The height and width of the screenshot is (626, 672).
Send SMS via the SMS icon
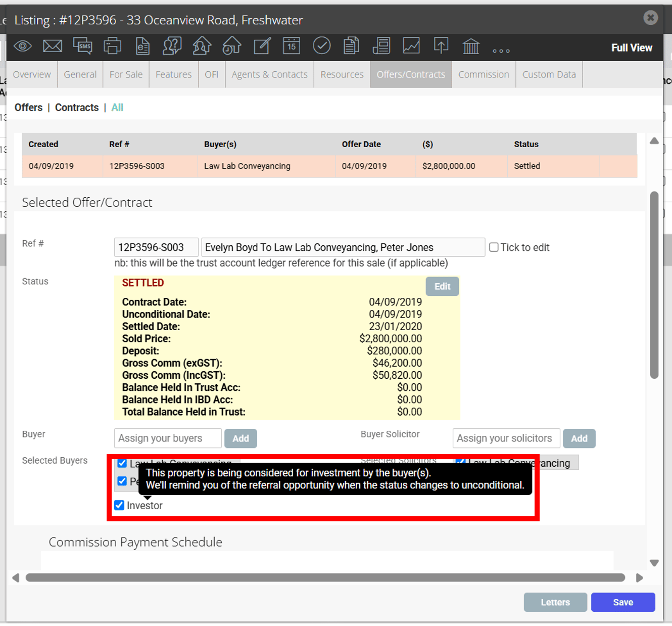[82, 46]
